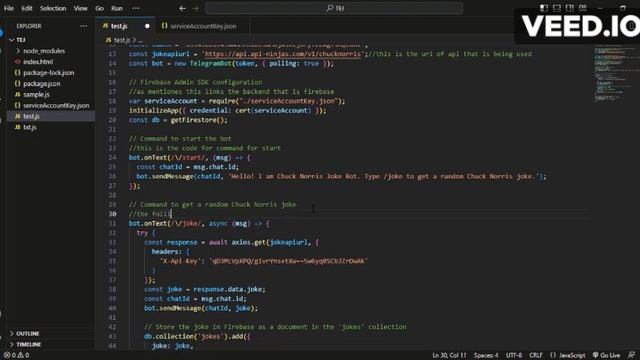Click the breadcrumb ellipsis after test.js
Image resolution: width=640 pixels, height=360 pixels.
click(140, 40)
